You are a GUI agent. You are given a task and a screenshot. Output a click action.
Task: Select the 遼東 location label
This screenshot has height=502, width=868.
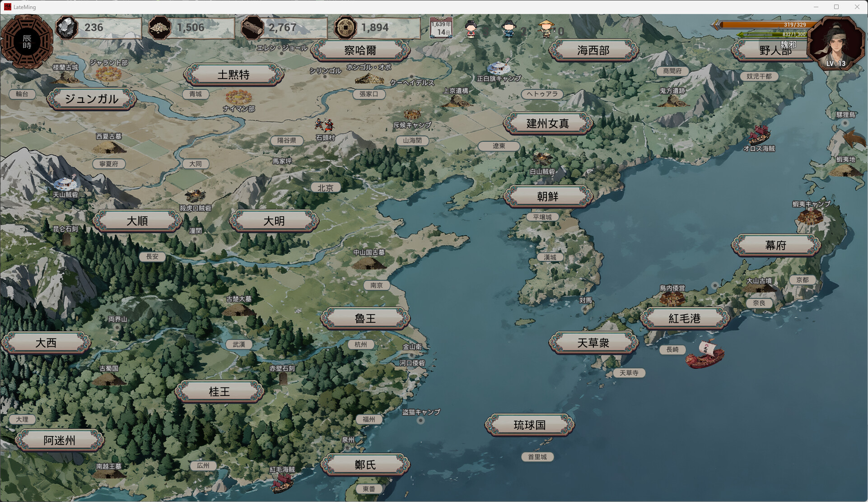(x=499, y=146)
